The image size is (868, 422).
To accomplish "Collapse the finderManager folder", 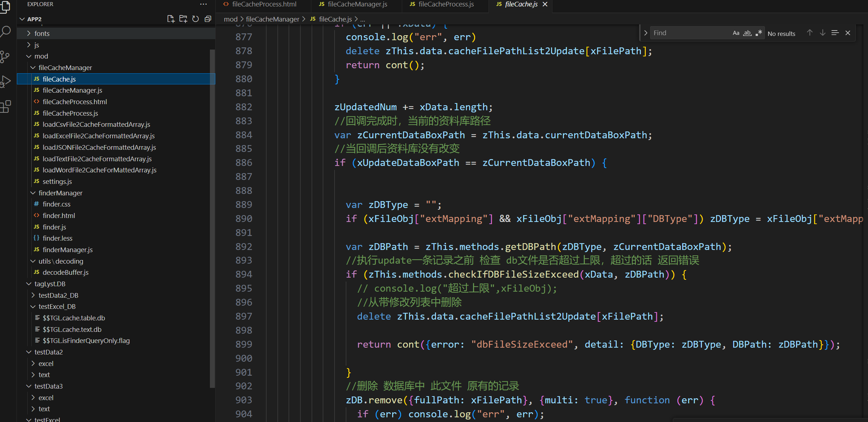I will pyautogui.click(x=116, y=193).
